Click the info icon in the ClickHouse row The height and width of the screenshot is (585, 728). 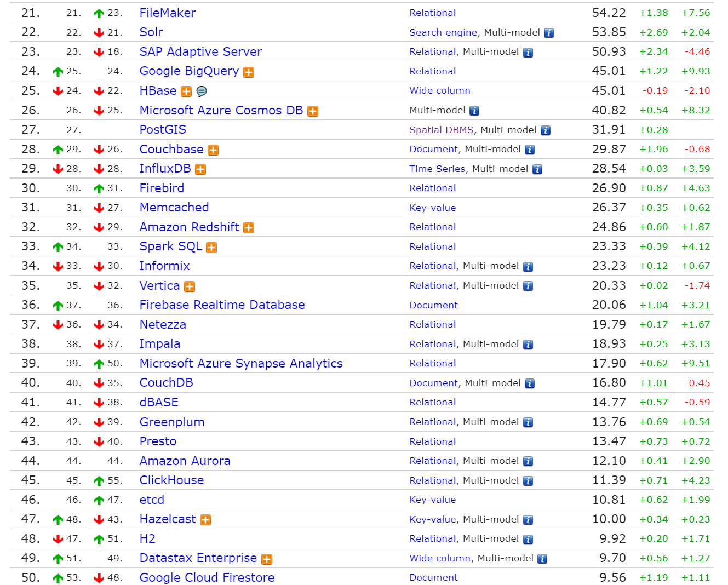[528, 481]
